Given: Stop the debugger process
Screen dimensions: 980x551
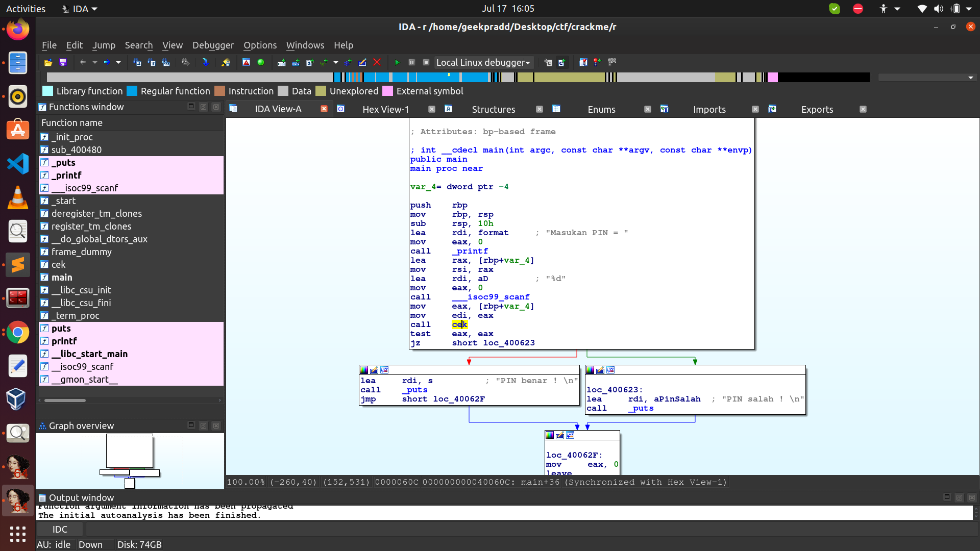Looking at the screenshot, I should click(x=426, y=62).
